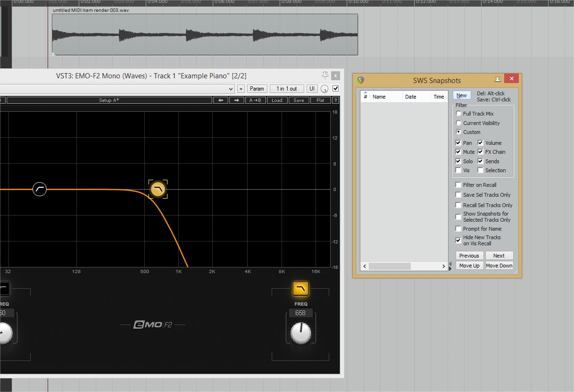
Task: Select the high-pass filter node on graph
Action: (40, 189)
